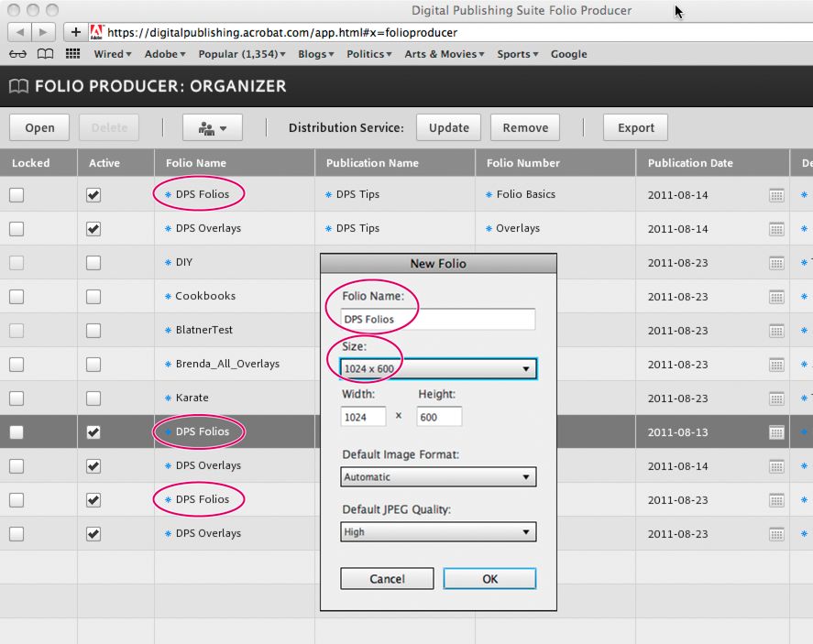This screenshot has height=644, width=813.
Task: Toggle Locked checkbox in first DPS Folios row
Action: tap(16, 195)
